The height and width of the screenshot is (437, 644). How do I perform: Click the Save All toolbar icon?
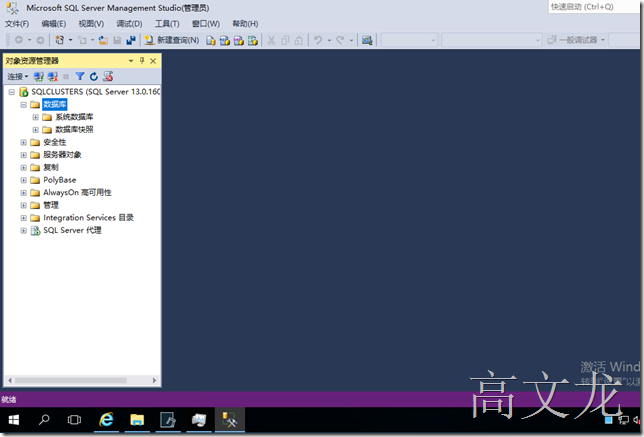coord(131,40)
